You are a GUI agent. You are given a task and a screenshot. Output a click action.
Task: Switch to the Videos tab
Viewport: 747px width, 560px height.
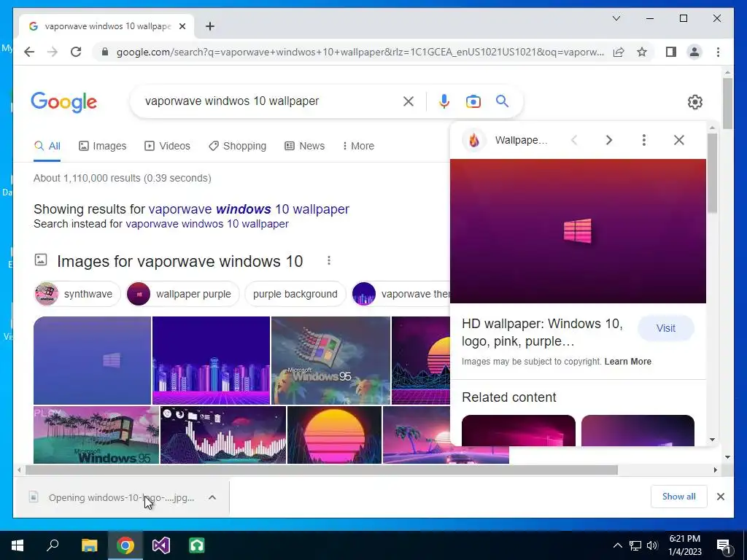click(167, 146)
